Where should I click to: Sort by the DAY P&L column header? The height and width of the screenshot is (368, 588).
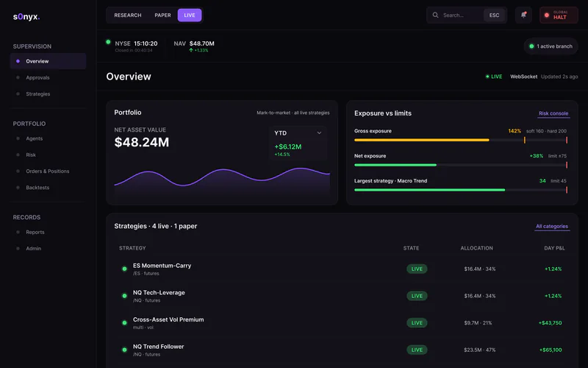tap(554, 248)
